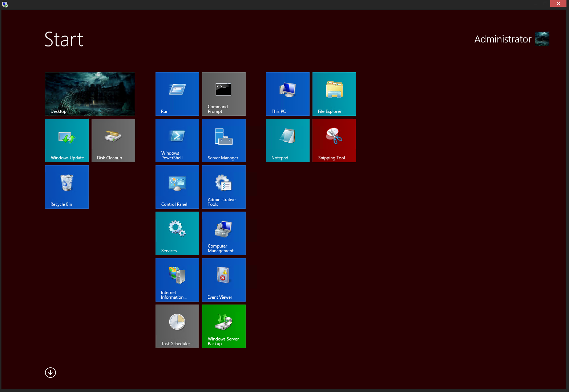Open Windows Server Backup tile
Viewport: 569px width, 392px height.
click(224, 326)
